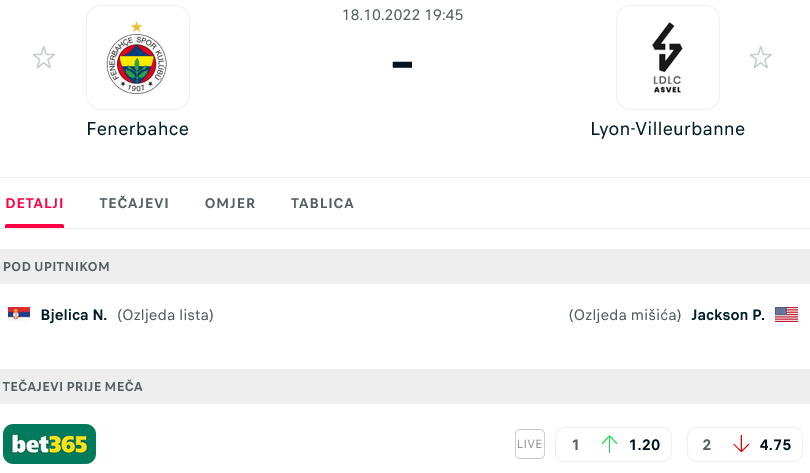The width and height of the screenshot is (810, 473).
Task: Click the green rising odds arrow
Action: click(610, 444)
